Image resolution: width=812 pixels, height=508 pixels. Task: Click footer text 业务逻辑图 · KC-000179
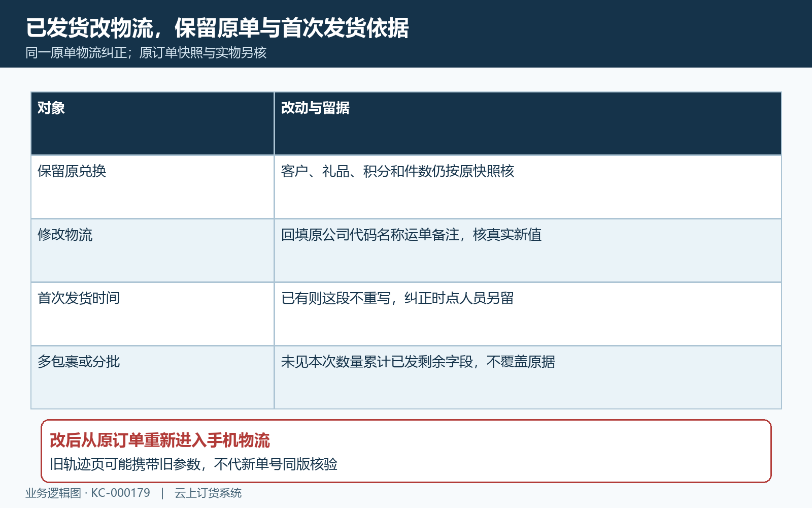(88, 493)
